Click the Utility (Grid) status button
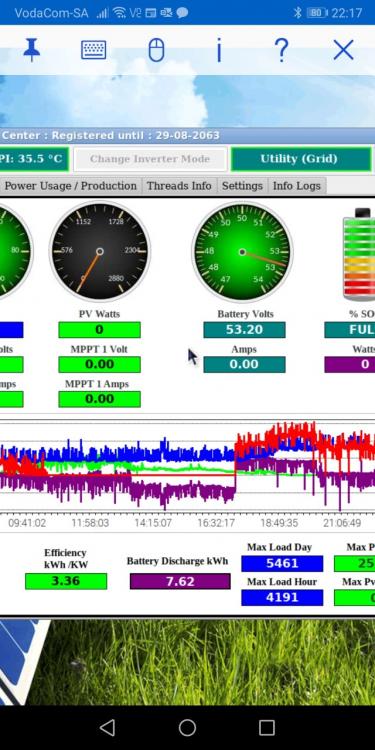The width and height of the screenshot is (375, 750). click(301, 159)
